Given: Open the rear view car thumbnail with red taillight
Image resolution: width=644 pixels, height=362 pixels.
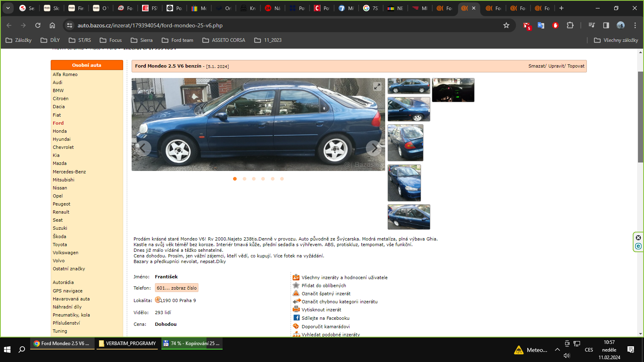Looking at the screenshot, I should [x=405, y=143].
